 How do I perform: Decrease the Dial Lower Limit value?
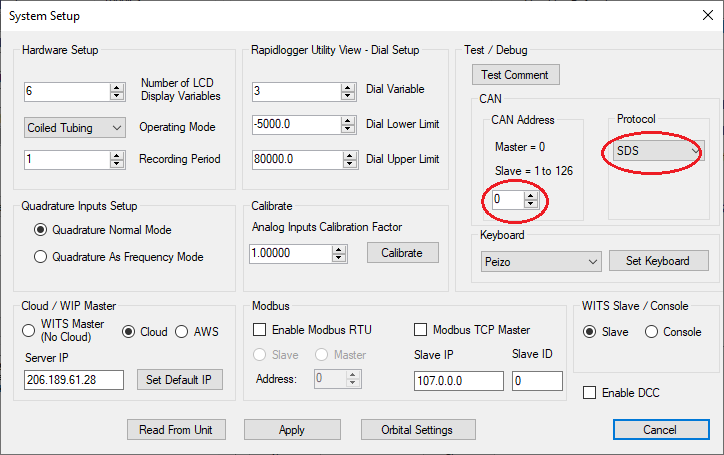[348, 129]
